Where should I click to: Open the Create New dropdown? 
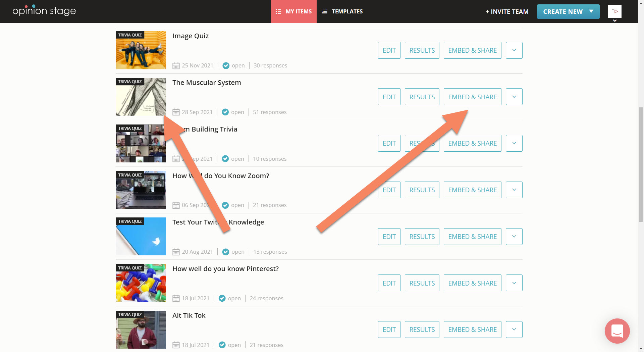pyautogui.click(x=568, y=11)
